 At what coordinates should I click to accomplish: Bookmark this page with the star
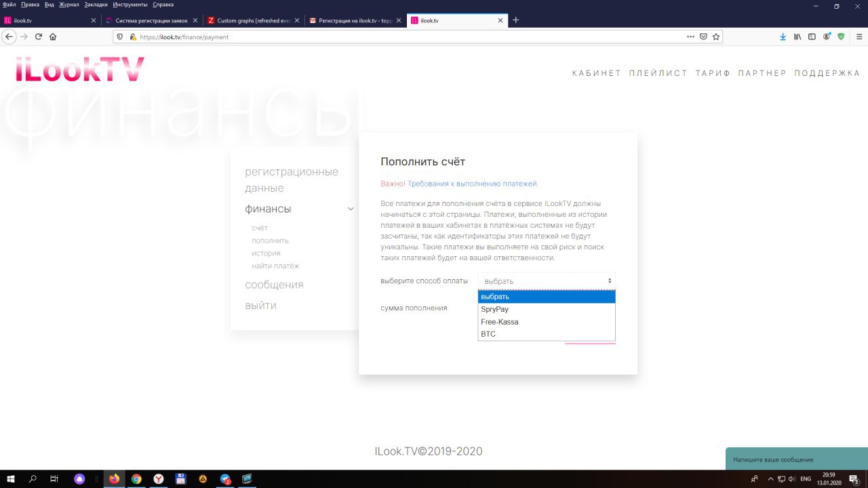715,37
